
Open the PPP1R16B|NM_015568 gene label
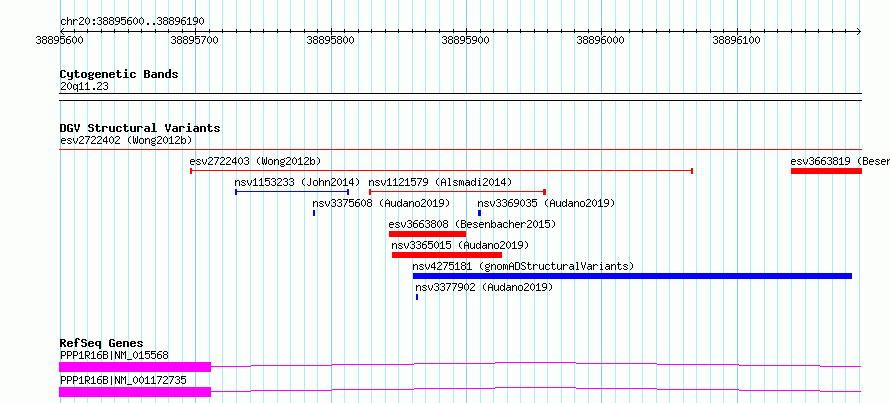click(114, 355)
